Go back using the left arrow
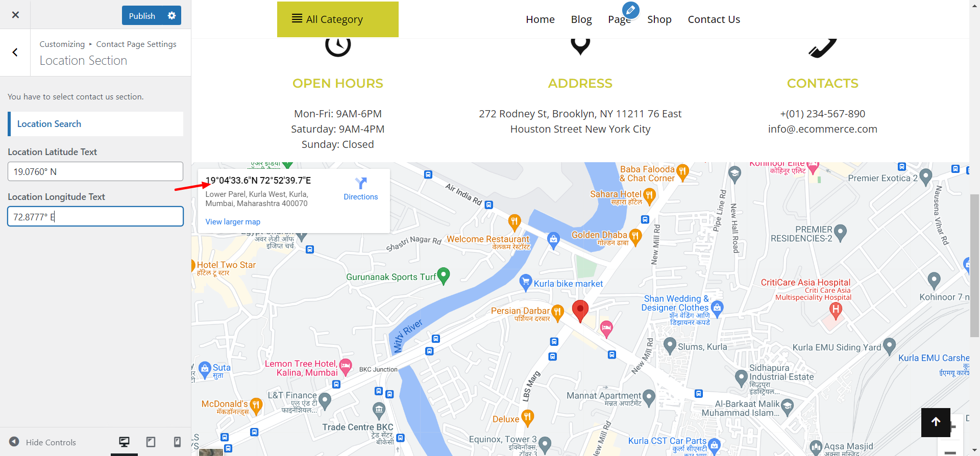Viewport: 980px width, 456px height. click(x=15, y=53)
